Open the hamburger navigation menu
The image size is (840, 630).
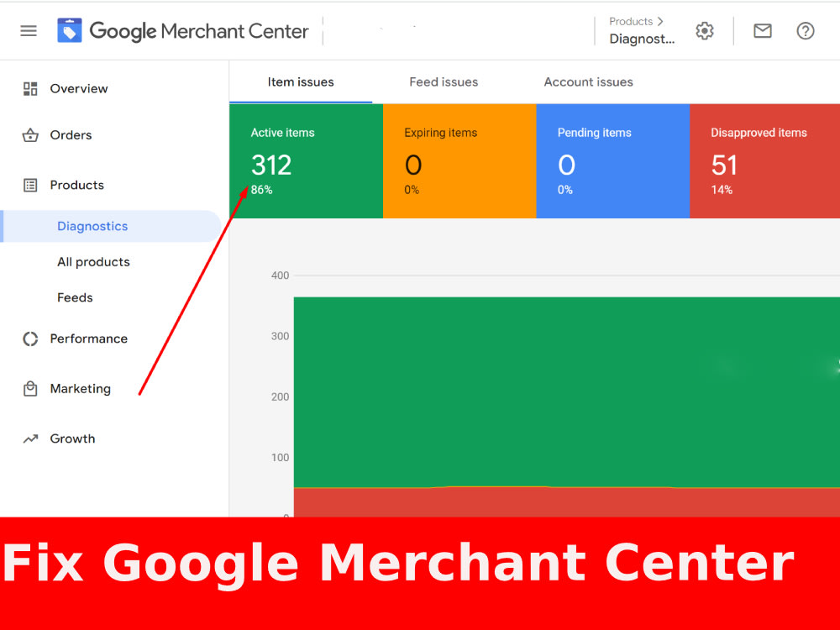tap(29, 31)
